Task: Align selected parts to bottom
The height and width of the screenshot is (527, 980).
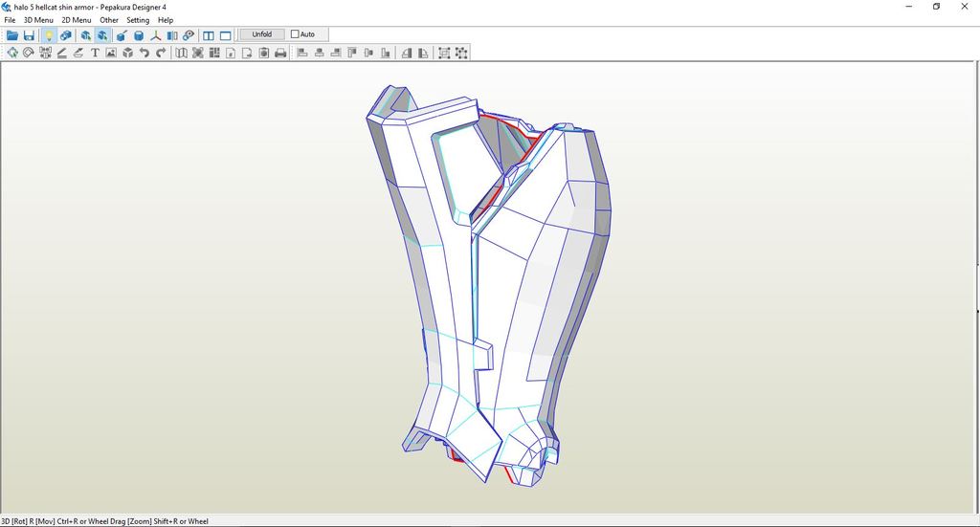Action: pos(386,53)
